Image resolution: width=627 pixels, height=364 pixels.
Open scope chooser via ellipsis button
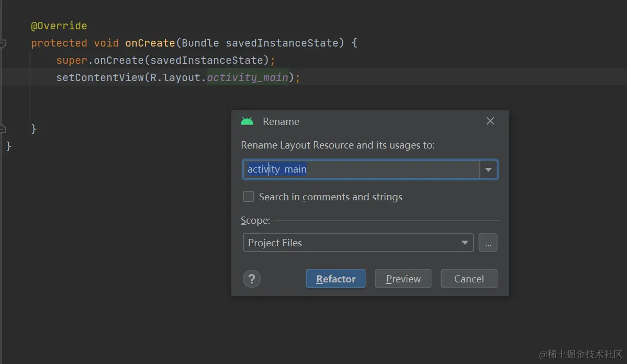tap(488, 243)
